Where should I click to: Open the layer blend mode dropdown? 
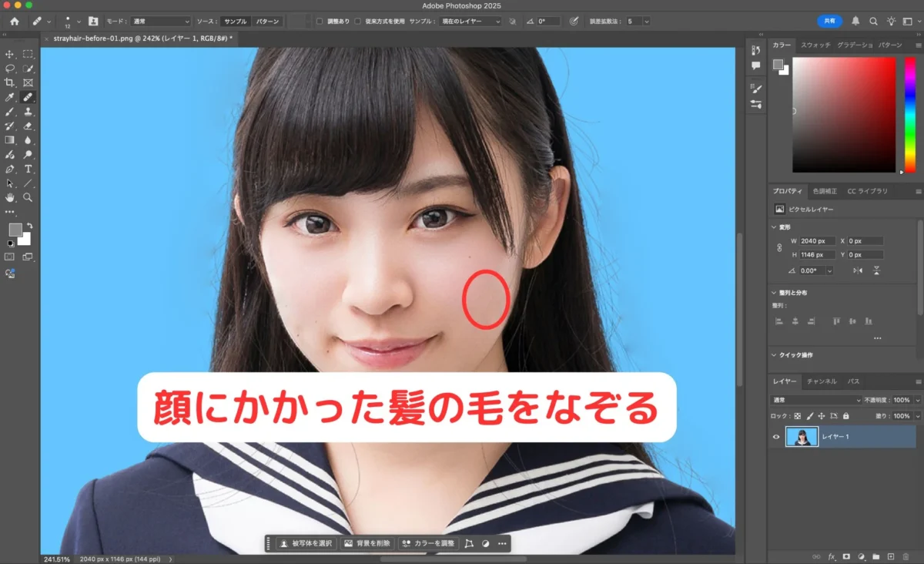click(x=815, y=401)
